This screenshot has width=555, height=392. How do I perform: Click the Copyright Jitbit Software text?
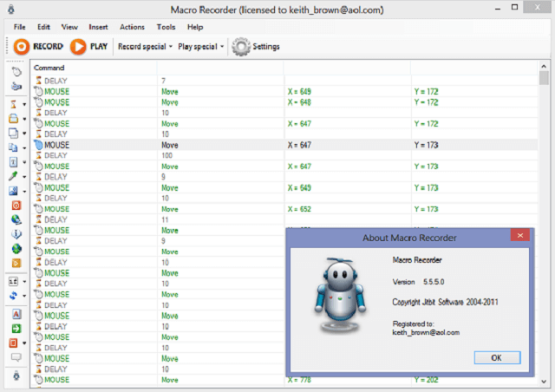coord(445,302)
